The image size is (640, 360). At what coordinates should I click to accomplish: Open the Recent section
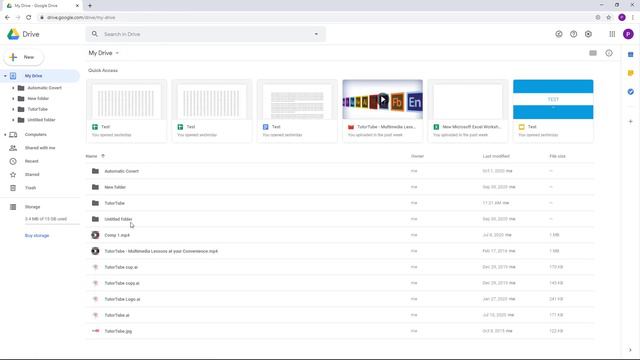pyautogui.click(x=31, y=161)
